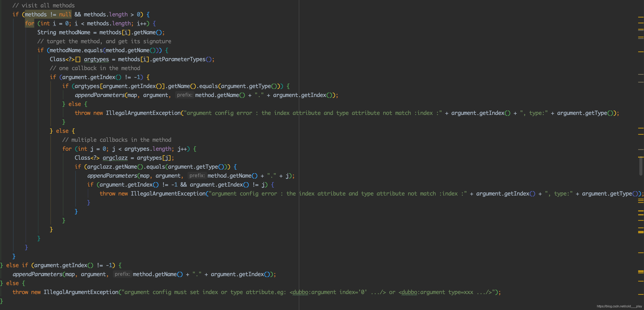Click 'methodName' in the String declaration line
Screen dimensions: 644x310
[75, 32]
